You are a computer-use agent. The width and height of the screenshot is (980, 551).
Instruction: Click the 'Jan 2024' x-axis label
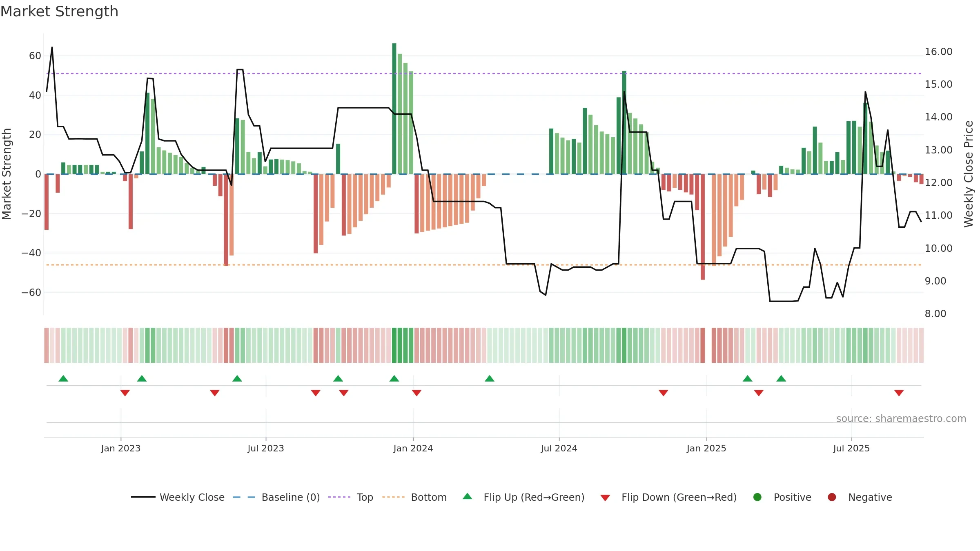pos(413,448)
